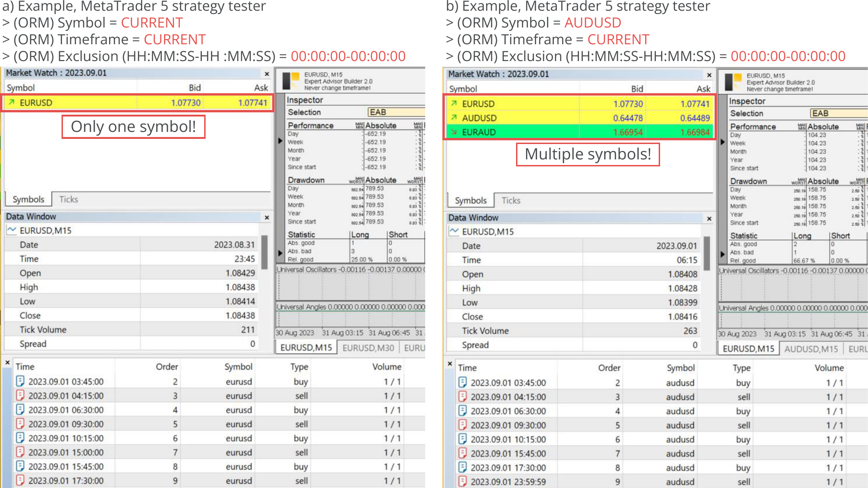Click the buy icon of audusd order 8
Image resolution: width=868 pixels, height=488 pixels.
point(462,467)
